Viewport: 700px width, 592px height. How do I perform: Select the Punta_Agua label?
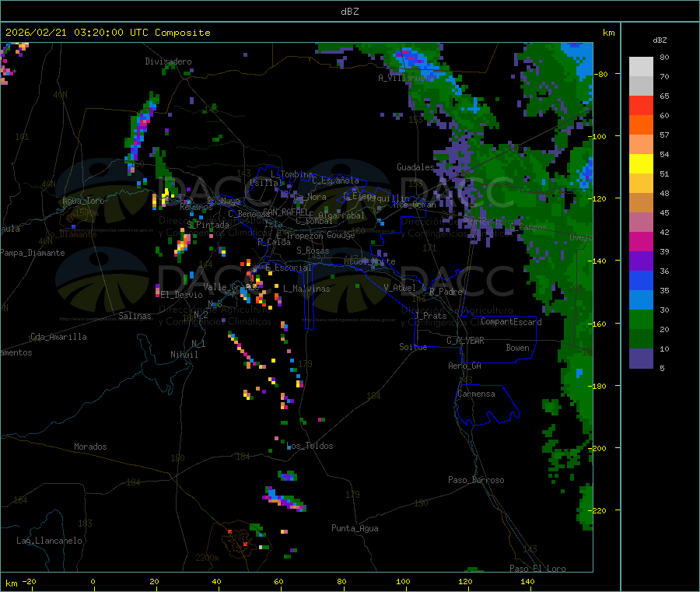[x=355, y=528]
